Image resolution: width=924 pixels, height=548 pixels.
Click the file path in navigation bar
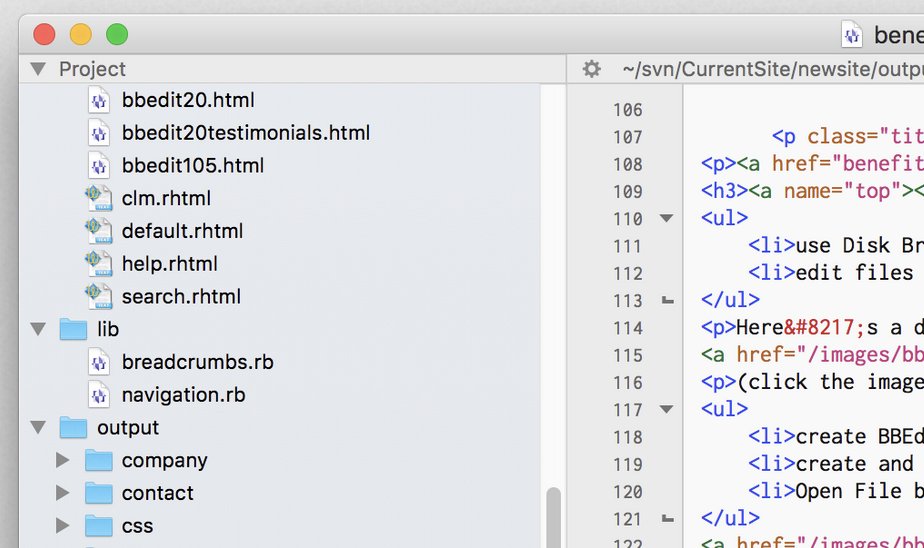[773, 69]
